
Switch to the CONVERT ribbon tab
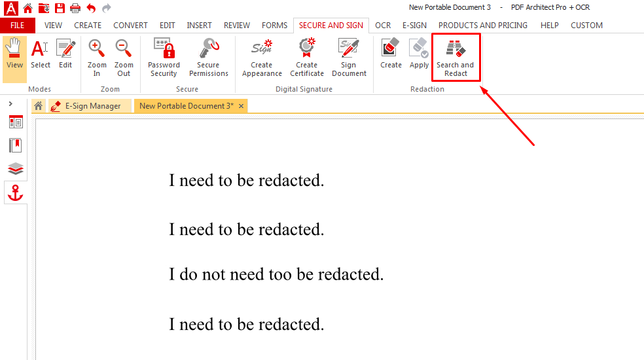coord(131,26)
